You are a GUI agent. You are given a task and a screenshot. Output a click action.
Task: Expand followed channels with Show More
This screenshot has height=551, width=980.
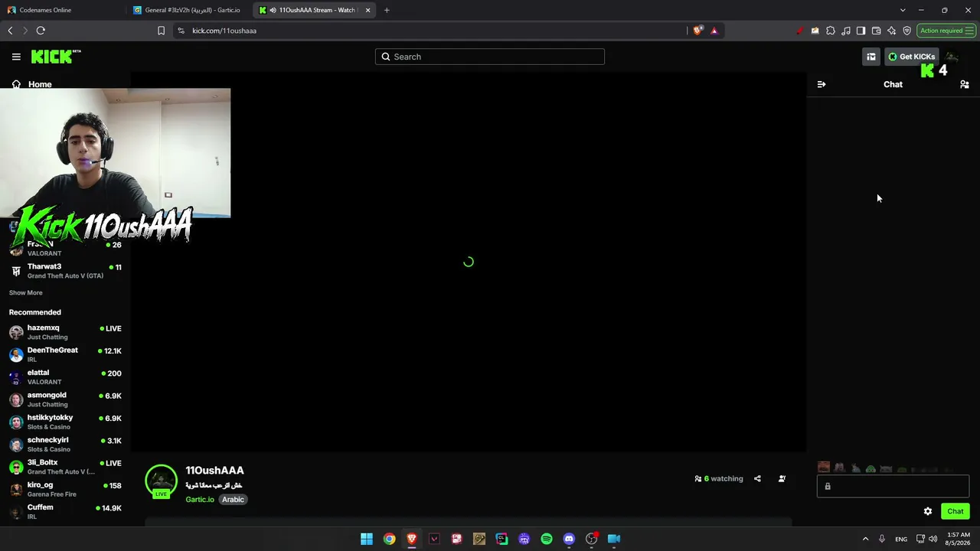pos(26,292)
